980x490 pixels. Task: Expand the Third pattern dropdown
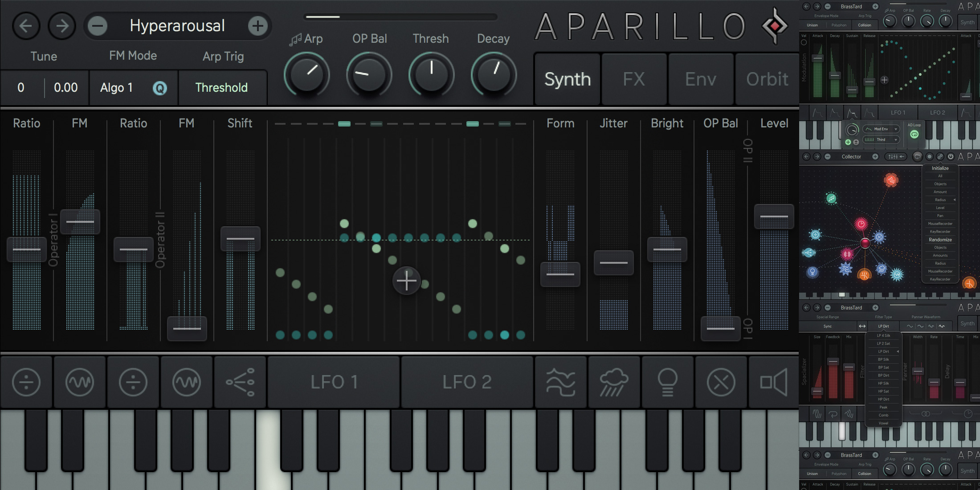coord(882,139)
